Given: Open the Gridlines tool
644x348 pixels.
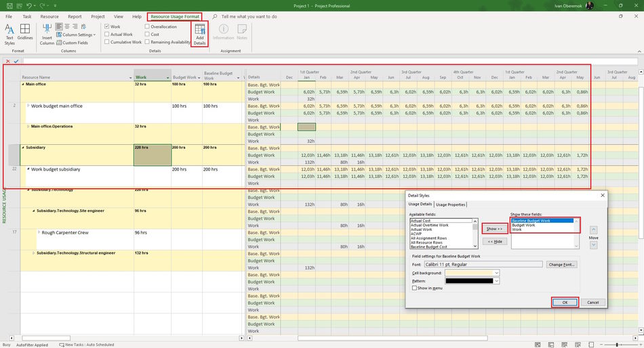Looking at the screenshot, I should point(25,32).
